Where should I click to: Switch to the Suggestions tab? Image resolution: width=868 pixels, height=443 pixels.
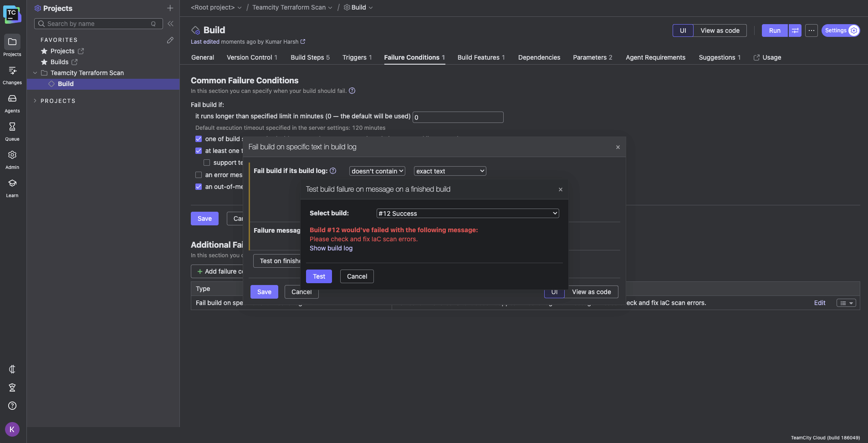pos(720,57)
